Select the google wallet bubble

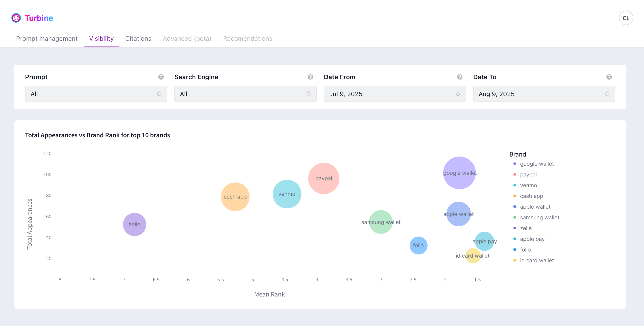[460, 173]
